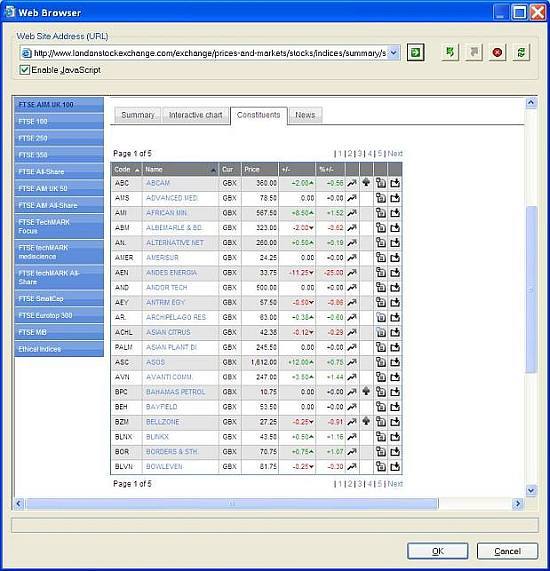
Task: Open the chart icon for ABCAM row
Action: tap(352, 183)
